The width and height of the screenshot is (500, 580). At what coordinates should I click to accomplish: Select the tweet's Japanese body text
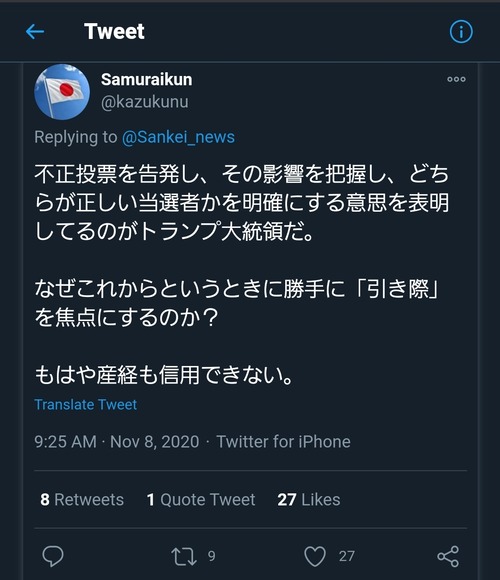[x=242, y=274]
